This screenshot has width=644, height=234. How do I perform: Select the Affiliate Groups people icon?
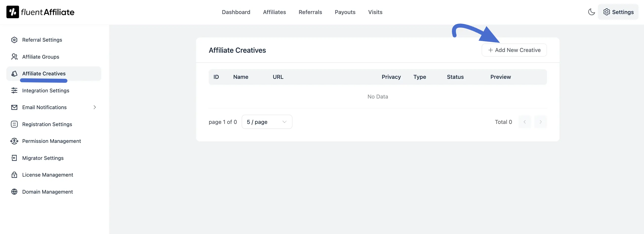click(x=14, y=57)
